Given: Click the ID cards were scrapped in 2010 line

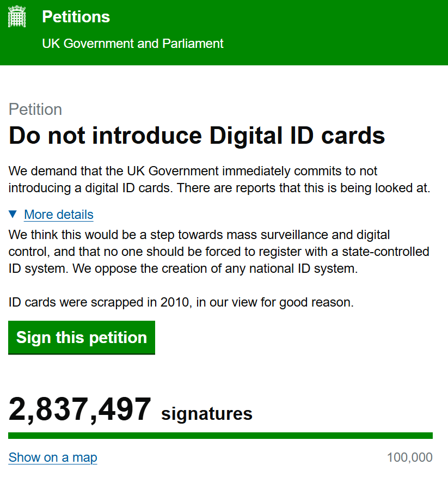Looking at the screenshot, I should coord(181,302).
